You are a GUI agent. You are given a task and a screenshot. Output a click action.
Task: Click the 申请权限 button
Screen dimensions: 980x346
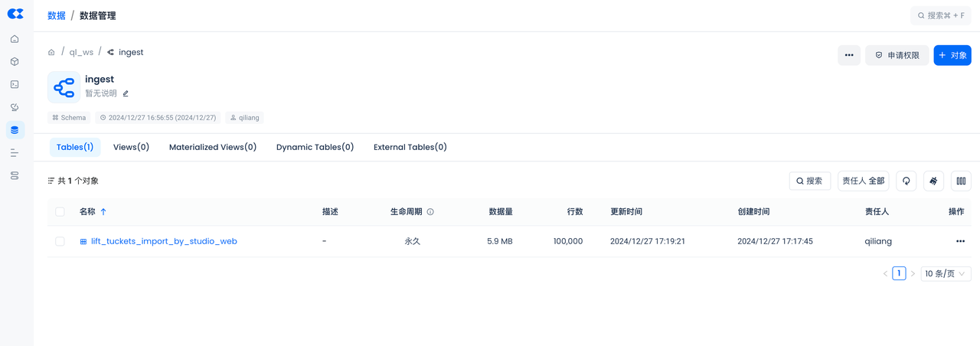tap(897, 55)
